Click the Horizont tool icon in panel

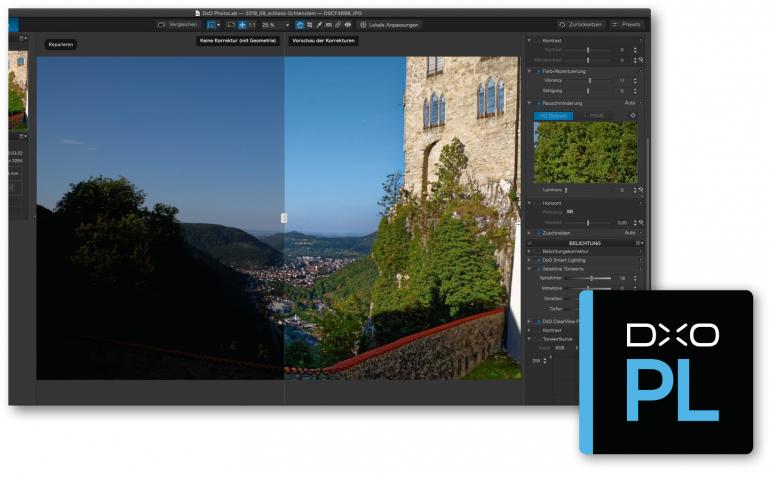click(x=570, y=212)
